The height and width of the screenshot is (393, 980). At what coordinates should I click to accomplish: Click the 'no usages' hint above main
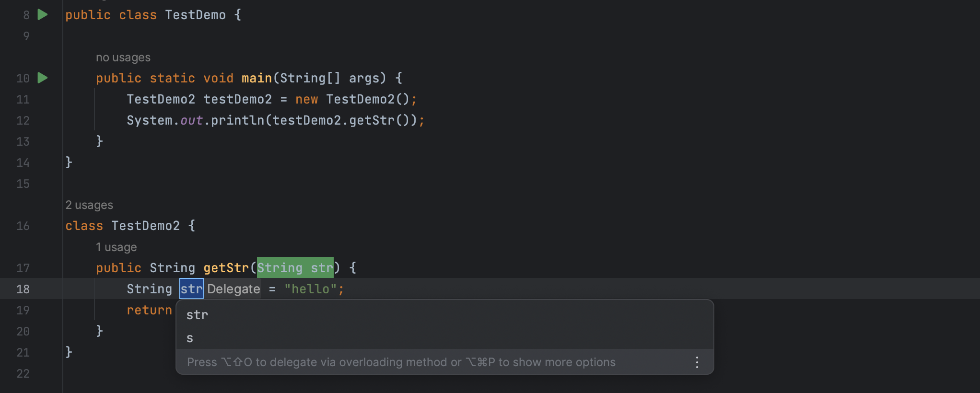pyautogui.click(x=123, y=58)
